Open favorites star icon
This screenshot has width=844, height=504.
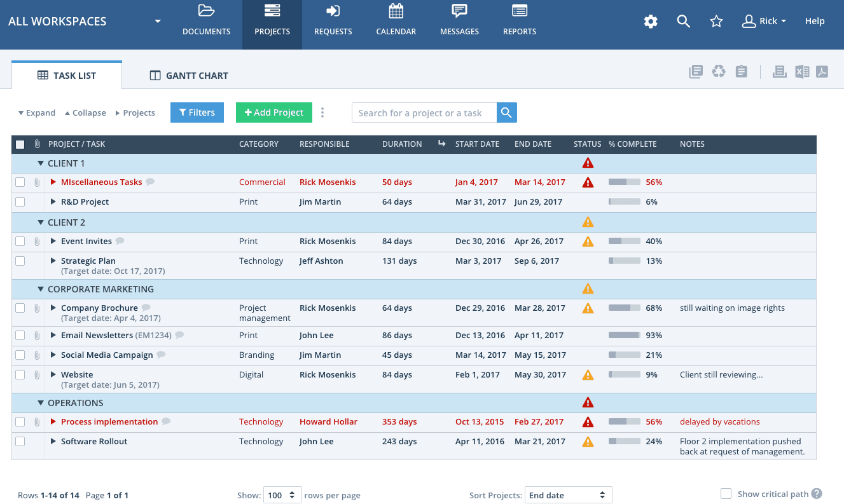pyautogui.click(x=716, y=22)
